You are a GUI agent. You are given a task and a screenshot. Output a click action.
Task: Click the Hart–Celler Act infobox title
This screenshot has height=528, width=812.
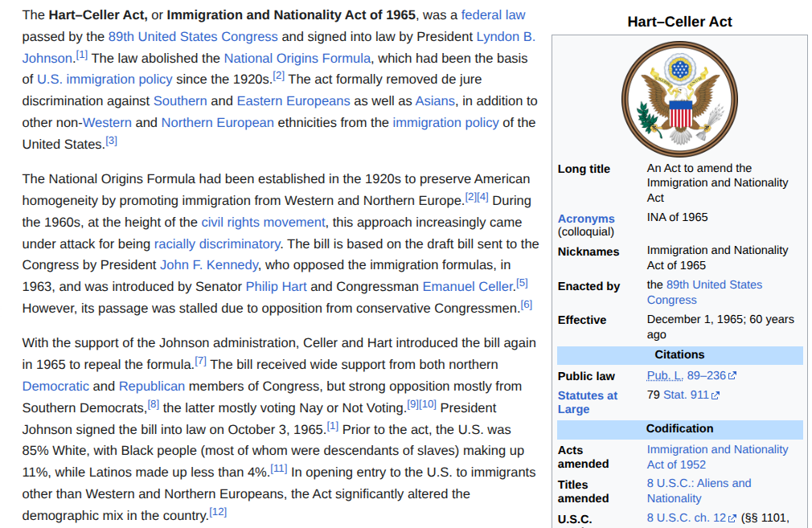[x=679, y=22]
